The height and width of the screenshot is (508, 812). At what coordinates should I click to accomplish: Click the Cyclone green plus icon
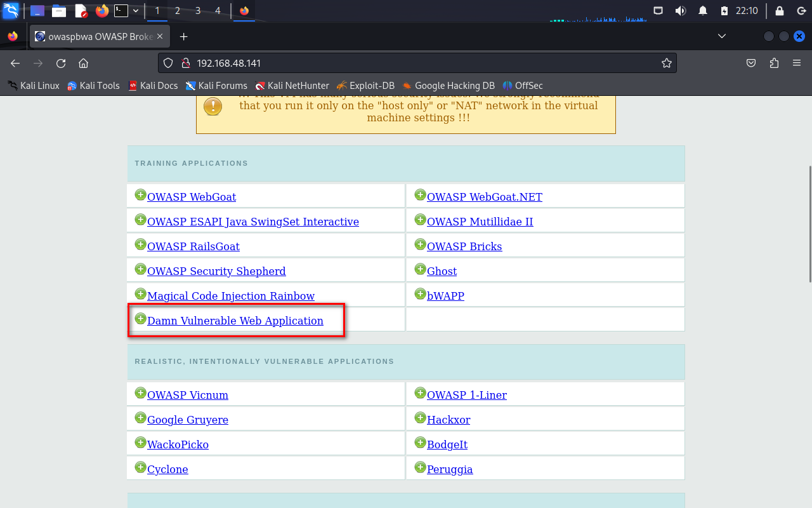tap(141, 467)
